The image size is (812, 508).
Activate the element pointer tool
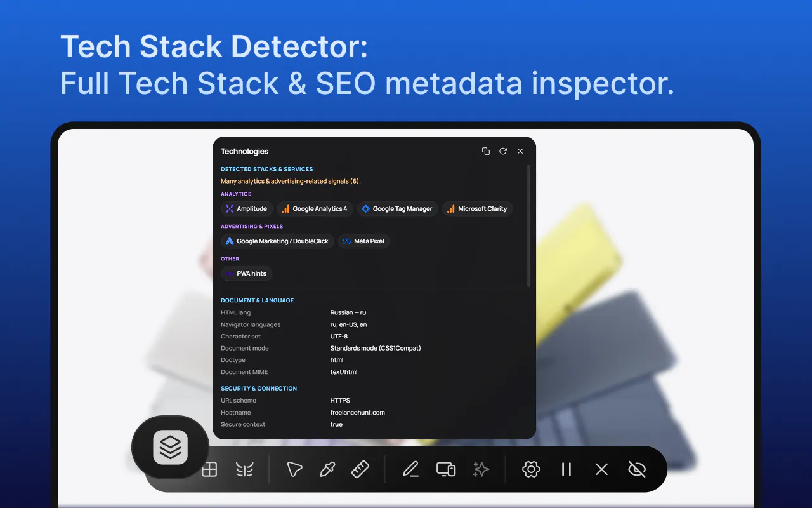(294, 469)
